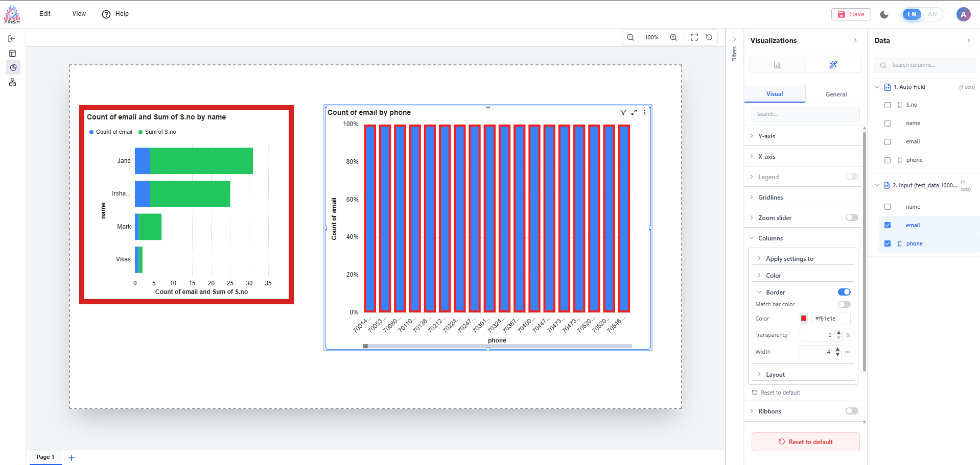Turn on Match bar color switch

click(844, 304)
